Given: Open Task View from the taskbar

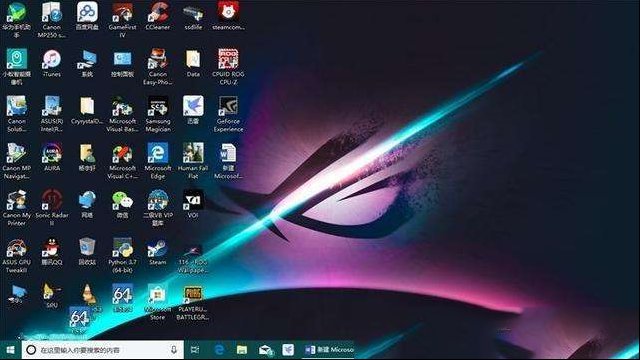Looking at the screenshot, I should pyautogui.click(x=195, y=350).
